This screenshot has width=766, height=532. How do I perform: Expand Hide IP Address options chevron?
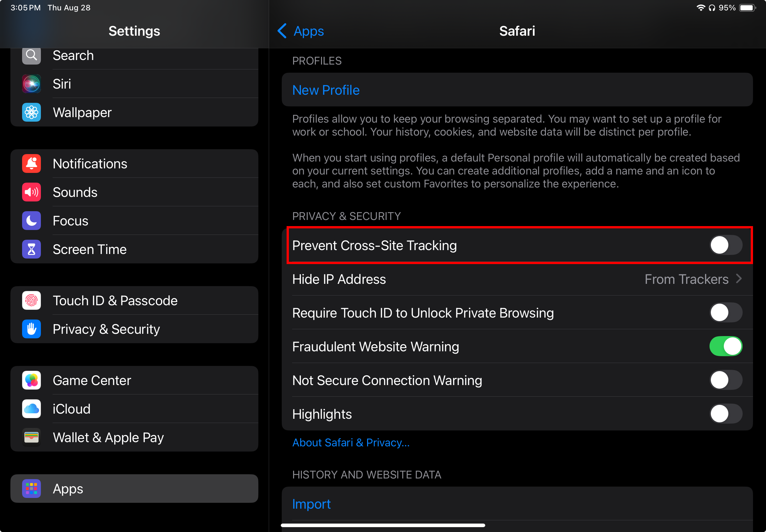point(739,279)
